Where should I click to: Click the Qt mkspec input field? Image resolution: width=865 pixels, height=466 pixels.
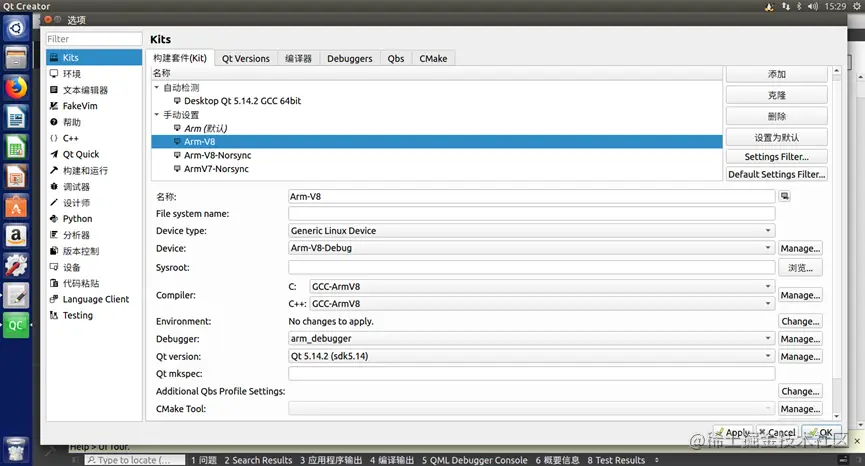(x=531, y=373)
